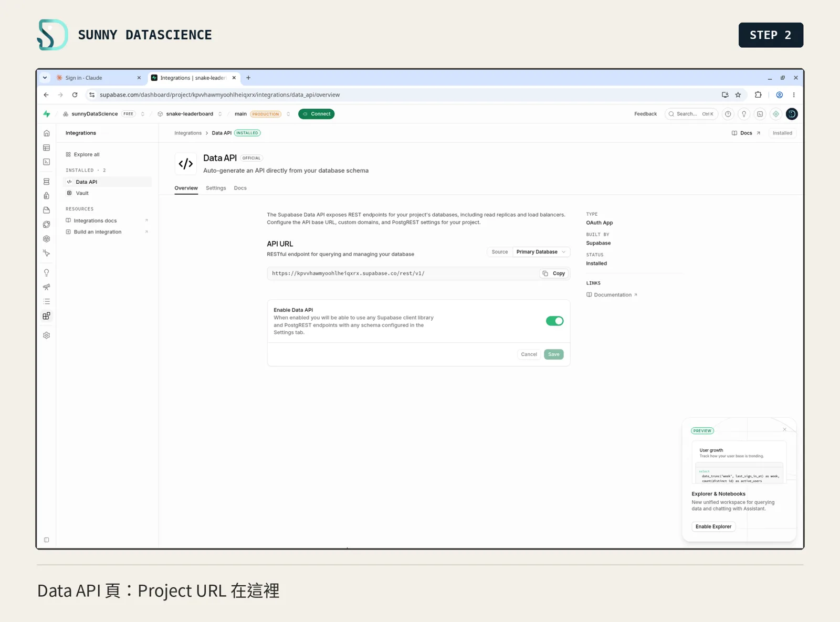Screen dimensions: 840x622
Task: Open the Primary Database source dropdown
Action: [x=541, y=252]
